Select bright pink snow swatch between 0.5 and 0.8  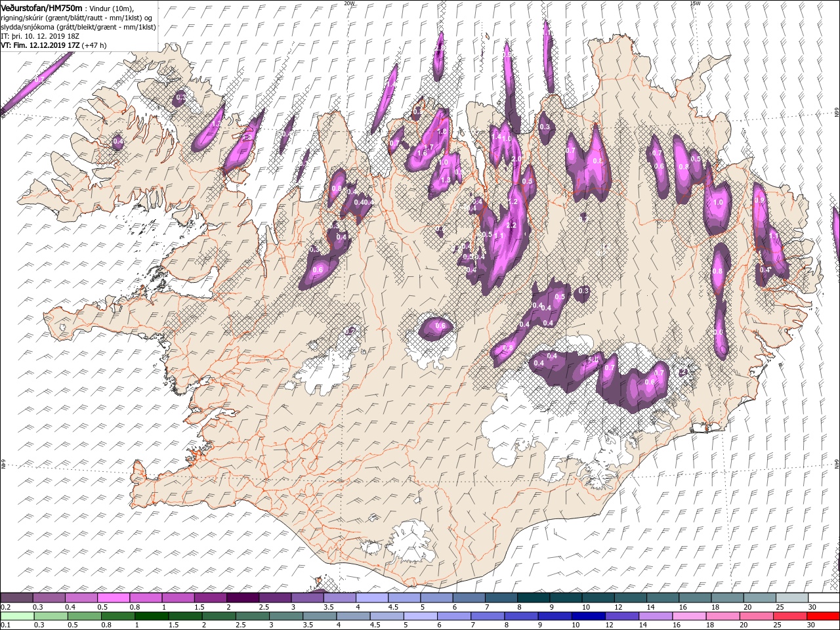click(x=114, y=598)
